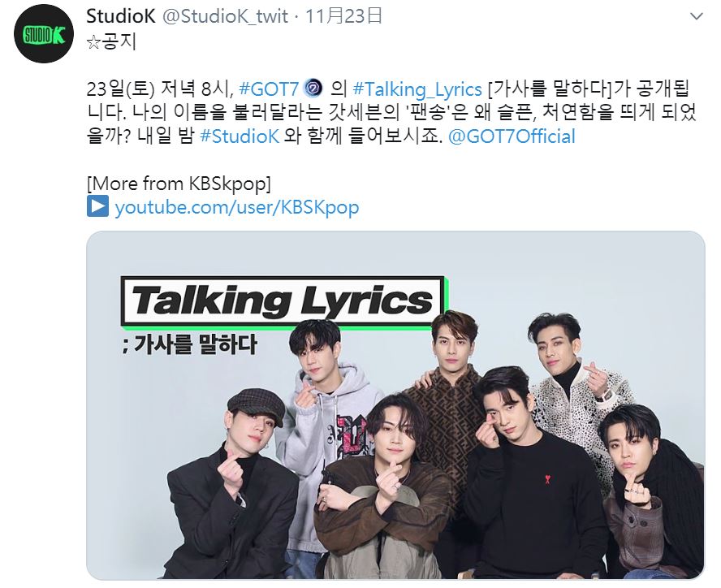721x588 pixels.
Task: Open the #StudioK hashtag
Action: [x=240, y=136]
